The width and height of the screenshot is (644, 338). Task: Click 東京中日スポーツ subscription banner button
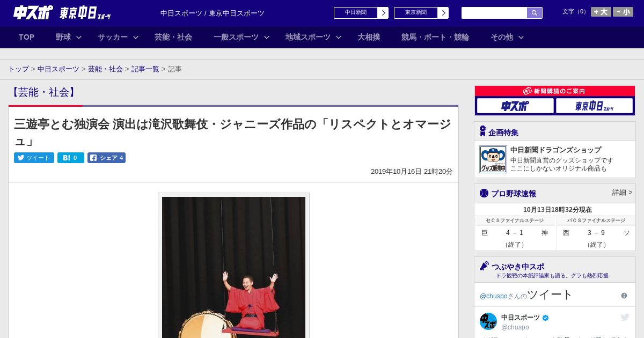click(x=594, y=106)
